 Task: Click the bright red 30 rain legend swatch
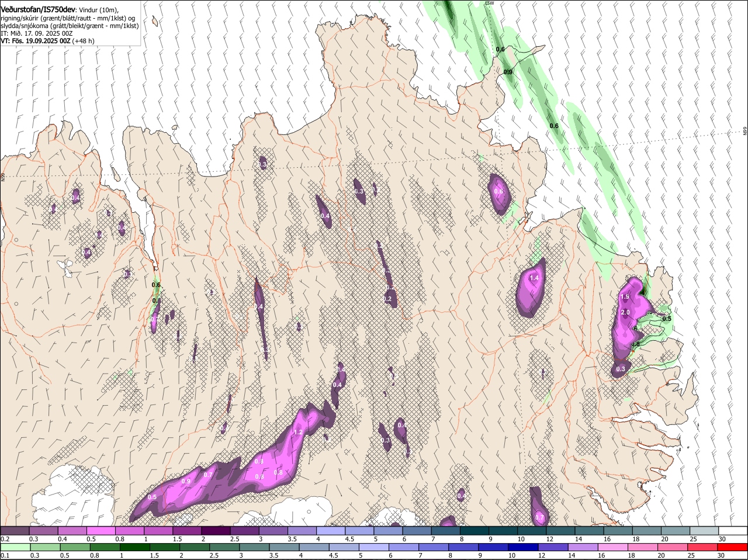click(x=733, y=547)
